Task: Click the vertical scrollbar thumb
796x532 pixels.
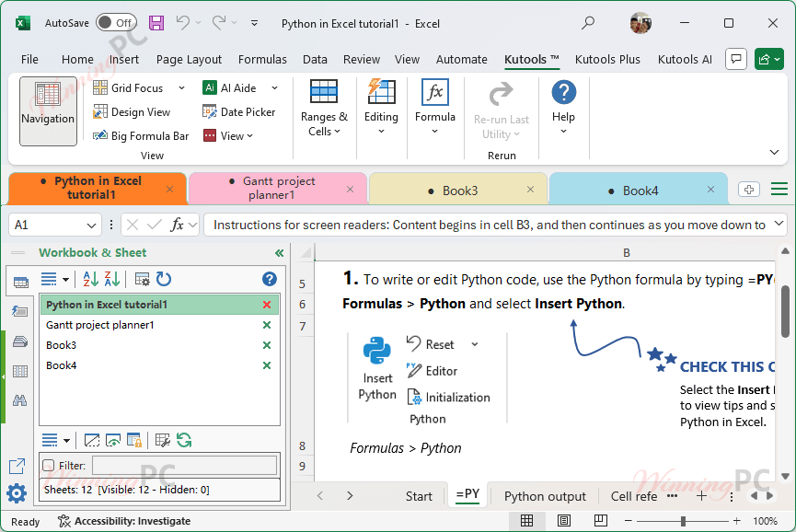Action: pyautogui.click(x=785, y=311)
